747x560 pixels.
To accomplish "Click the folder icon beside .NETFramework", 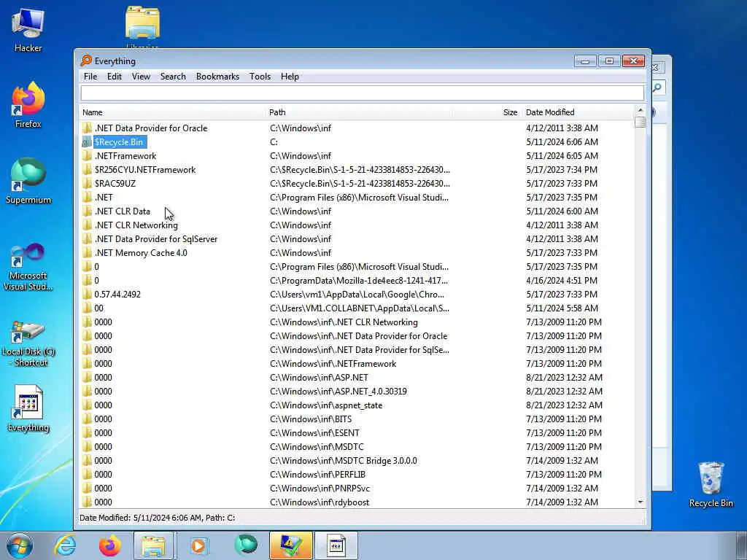I will point(87,156).
